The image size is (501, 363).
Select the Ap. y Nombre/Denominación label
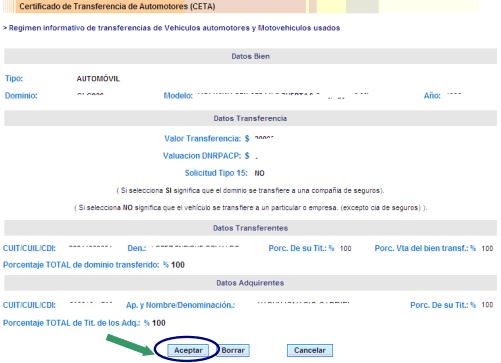coord(180,305)
